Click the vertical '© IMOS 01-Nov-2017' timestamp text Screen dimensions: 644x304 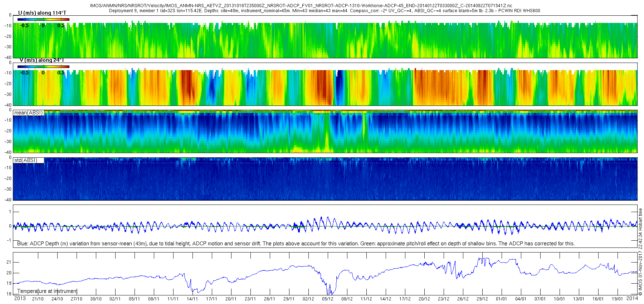640,252
